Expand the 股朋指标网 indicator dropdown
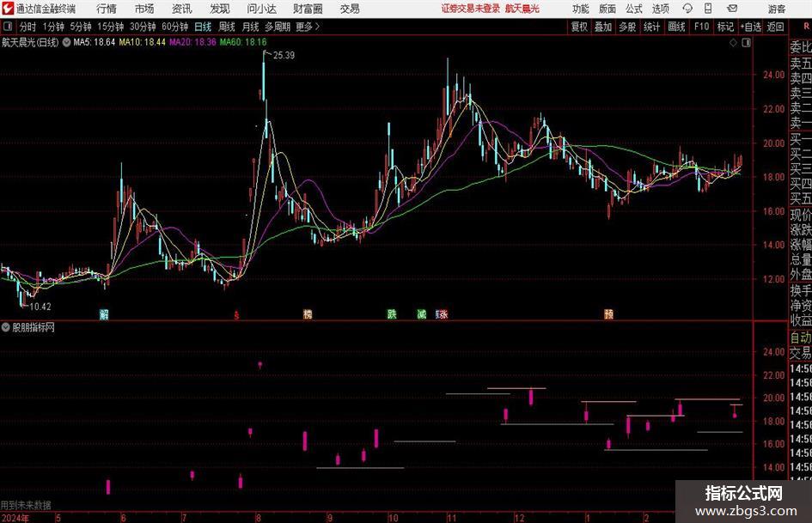 (6, 327)
